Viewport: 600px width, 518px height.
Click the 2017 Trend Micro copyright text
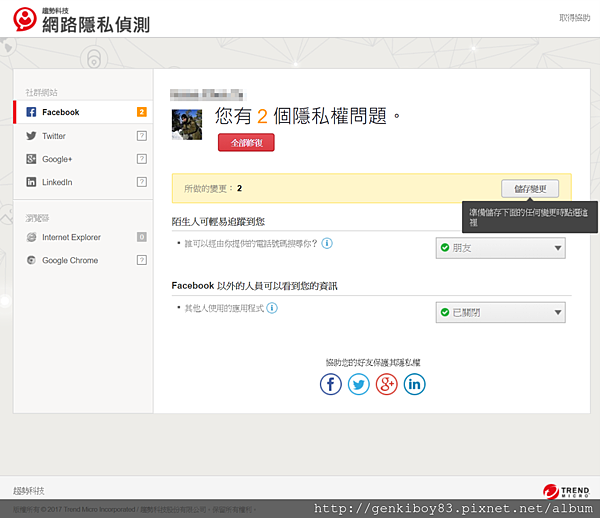pos(134,509)
